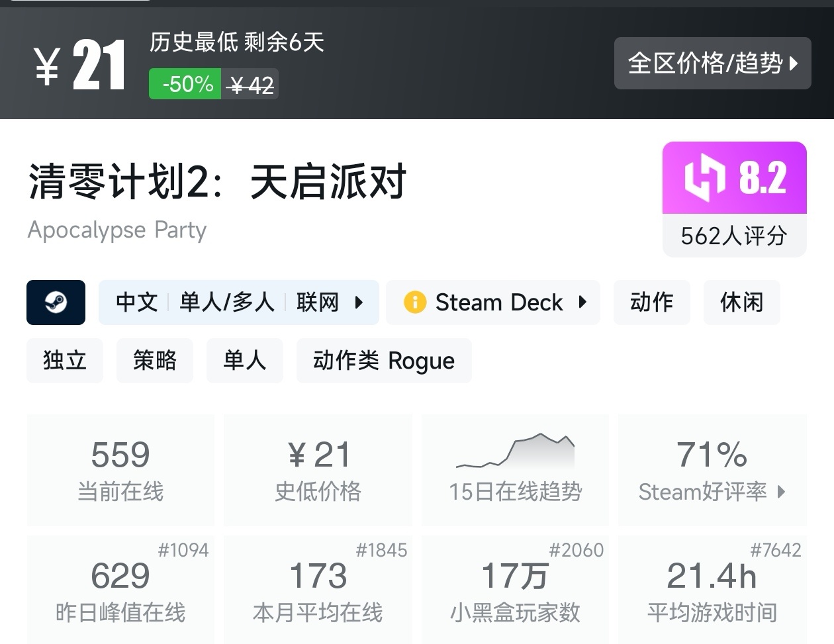Open the Steam platform icon

(x=56, y=302)
